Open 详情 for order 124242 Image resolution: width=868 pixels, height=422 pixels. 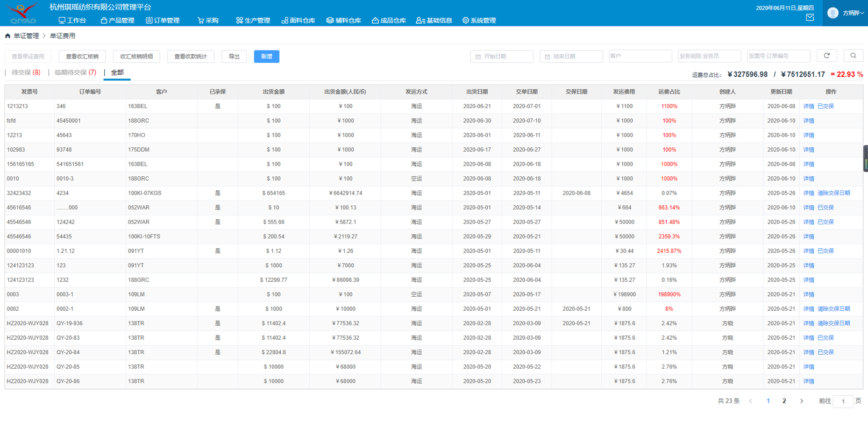pos(809,222)
